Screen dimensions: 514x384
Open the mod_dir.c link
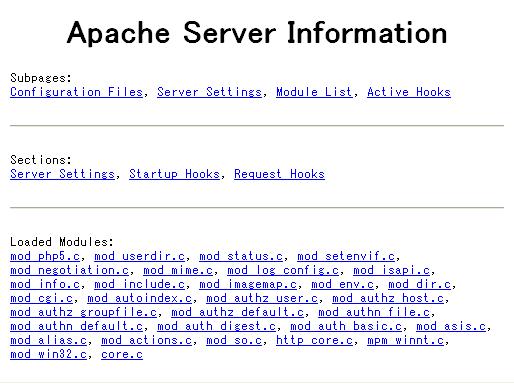(x=419, y=284)
